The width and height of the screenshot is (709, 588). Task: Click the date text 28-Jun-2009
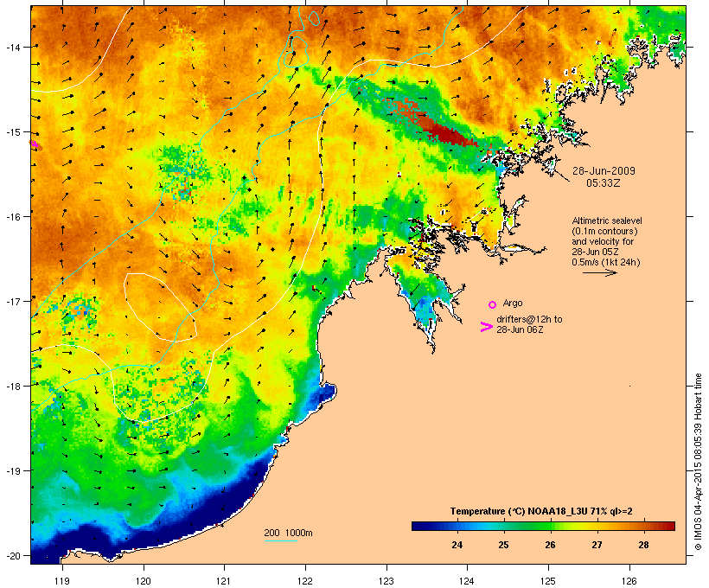(x=604, y=171)
